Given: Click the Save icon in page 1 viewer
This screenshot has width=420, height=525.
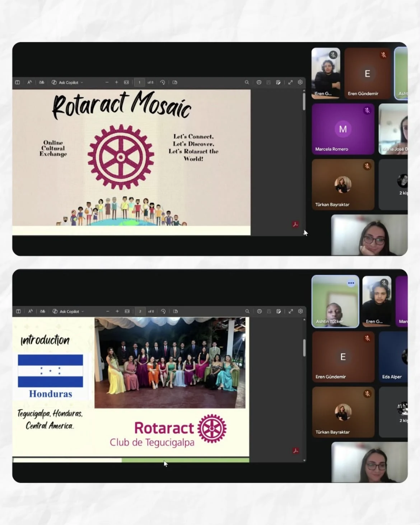Looking at the screenshot, I should (269, 82).
